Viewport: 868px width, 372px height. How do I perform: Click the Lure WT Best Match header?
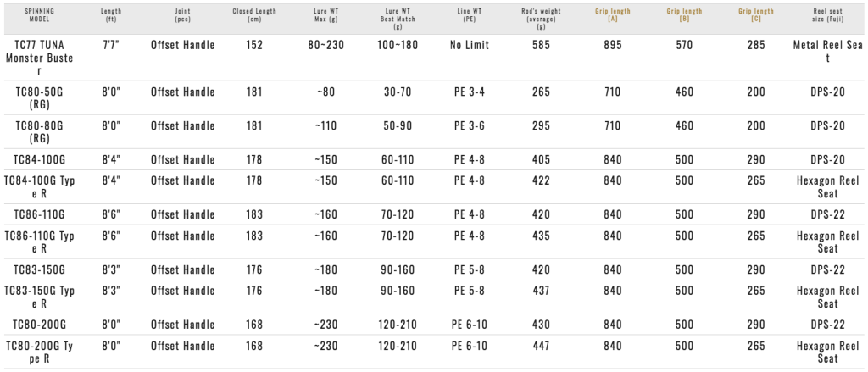(x=397, y=17)
